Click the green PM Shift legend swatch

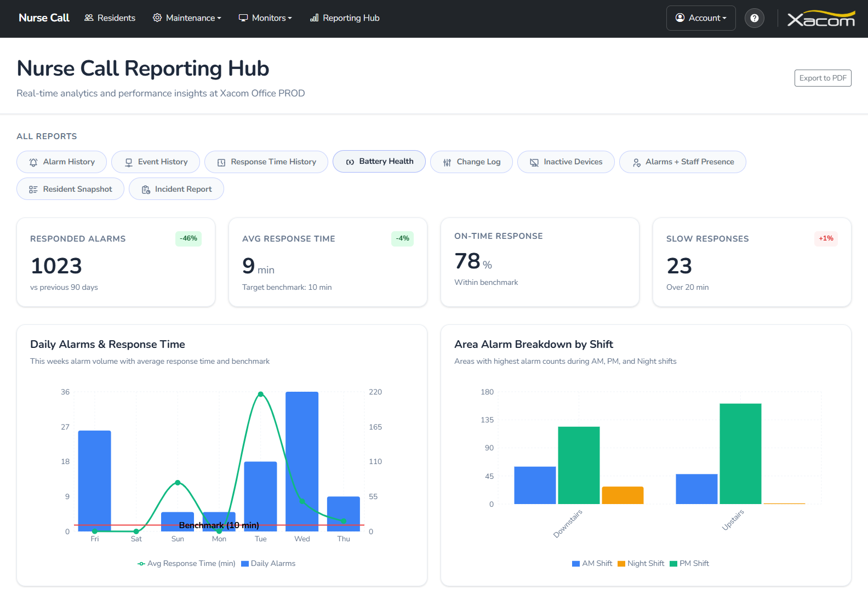click(x=673, y=564)
